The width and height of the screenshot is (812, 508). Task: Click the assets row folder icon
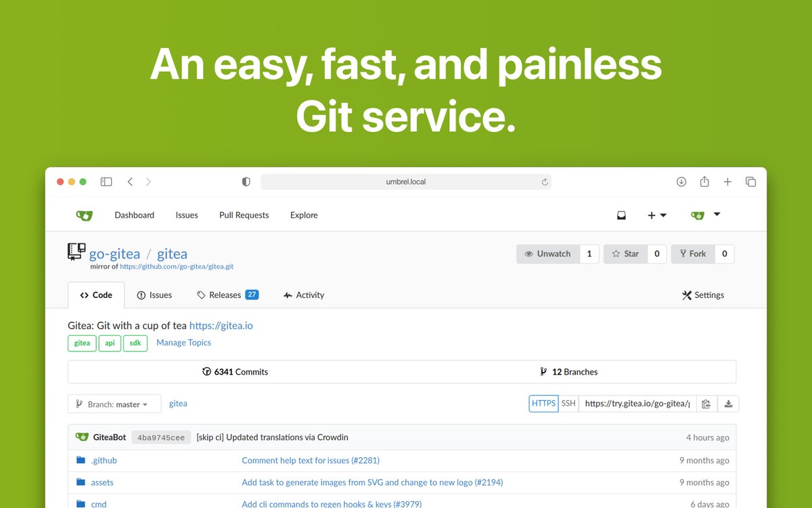pos(81,482)
